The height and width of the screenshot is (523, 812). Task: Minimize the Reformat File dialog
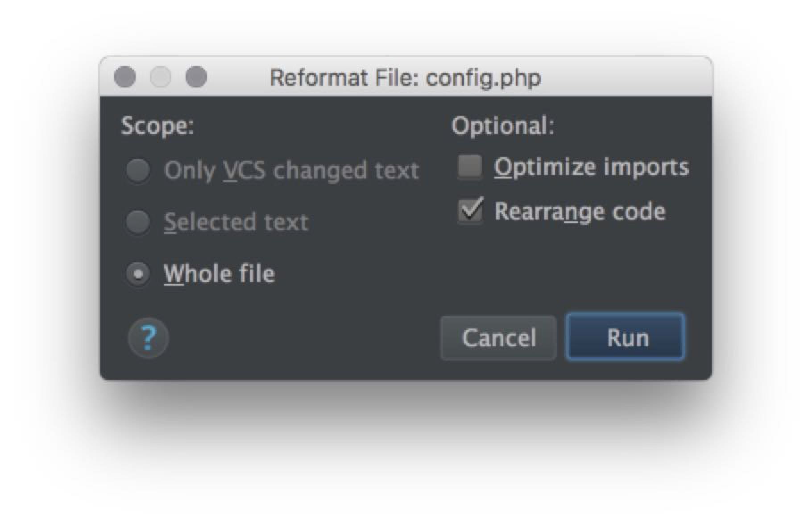(x=160, y=77)
